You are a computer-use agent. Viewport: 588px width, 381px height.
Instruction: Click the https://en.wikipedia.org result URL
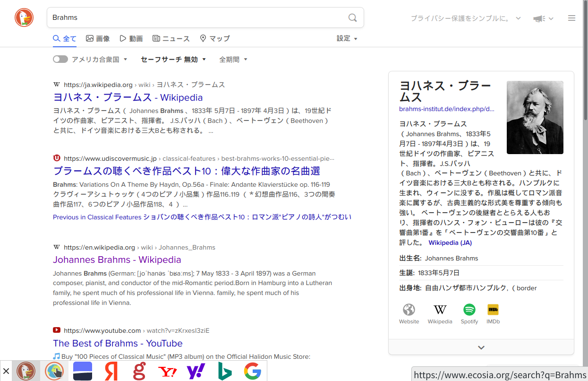(100, 247)
